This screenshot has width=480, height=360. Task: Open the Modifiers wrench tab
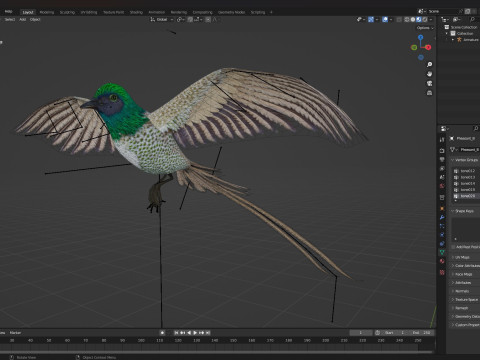pos(442,217)
